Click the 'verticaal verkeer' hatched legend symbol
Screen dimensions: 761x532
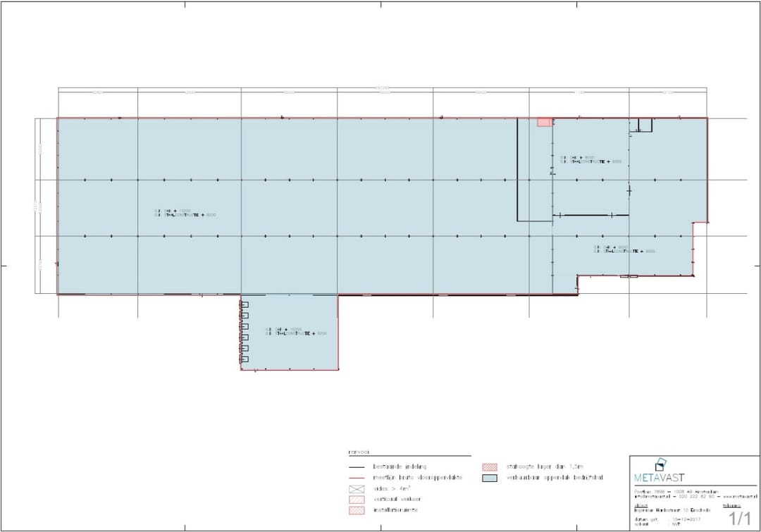(358, 499)
